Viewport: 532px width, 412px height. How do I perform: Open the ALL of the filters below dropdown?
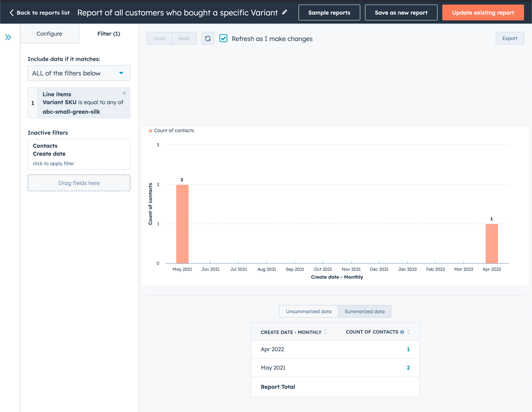click(79, 73)
